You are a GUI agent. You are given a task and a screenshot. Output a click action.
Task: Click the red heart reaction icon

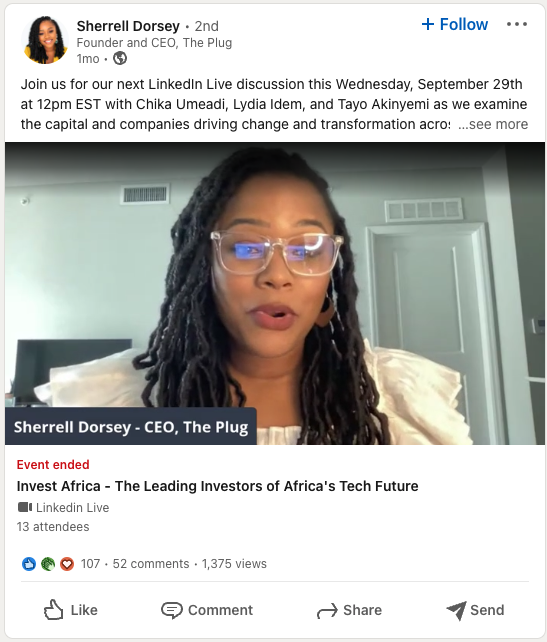click(67, 564)
